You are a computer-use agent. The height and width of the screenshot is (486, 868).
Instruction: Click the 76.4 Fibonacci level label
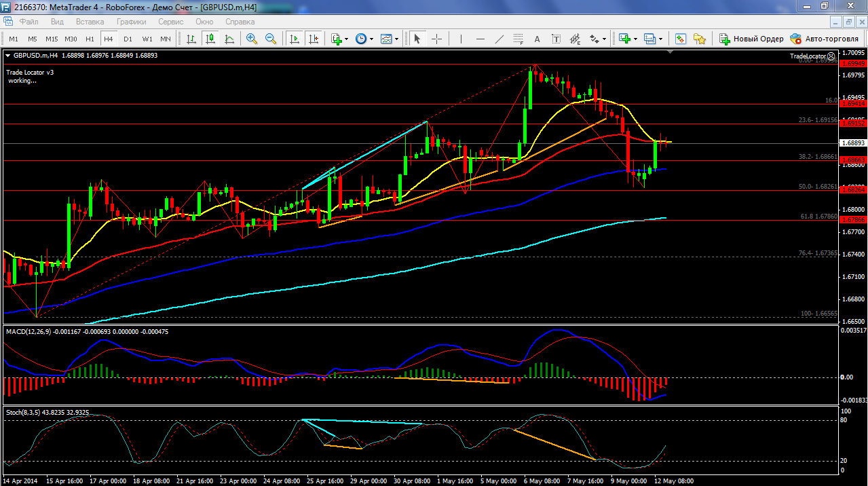[819, 253]
